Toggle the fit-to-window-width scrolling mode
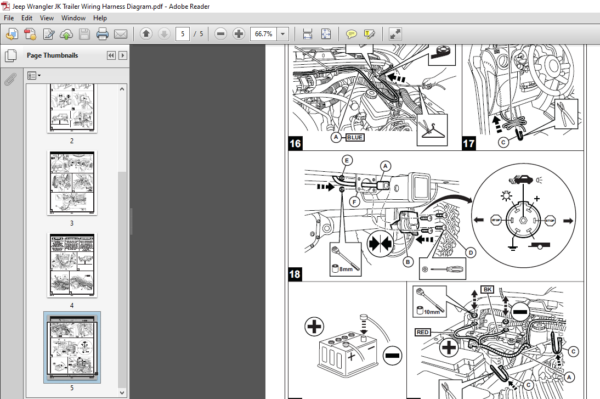The height and width of the screenshot is (399, 600). [x=307, y=34]
